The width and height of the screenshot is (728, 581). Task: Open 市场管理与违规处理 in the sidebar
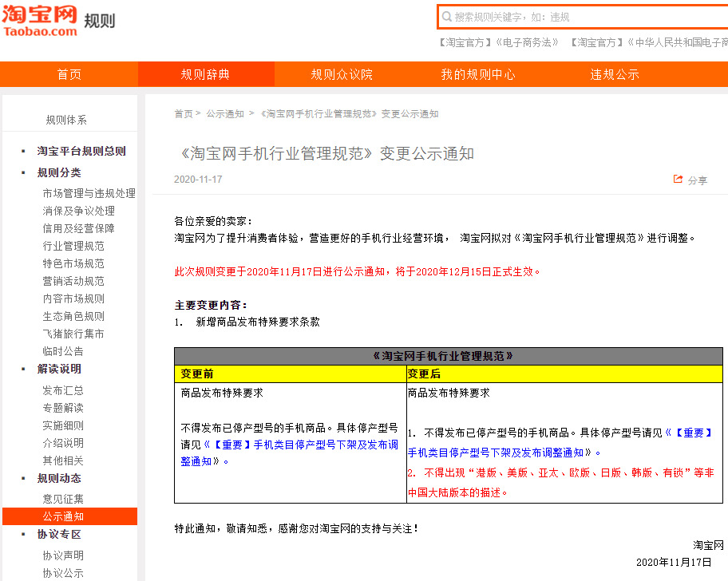(89, 193)
